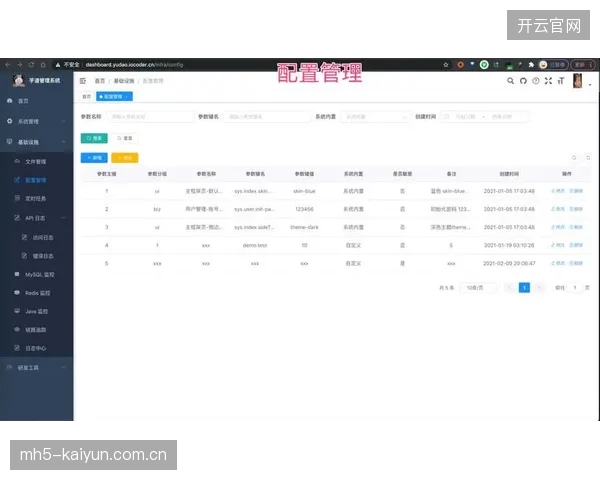Click the 参数主键 column header
Image resolution: width=600 pixels, height=480 pixels.
(x=107, y=174)
